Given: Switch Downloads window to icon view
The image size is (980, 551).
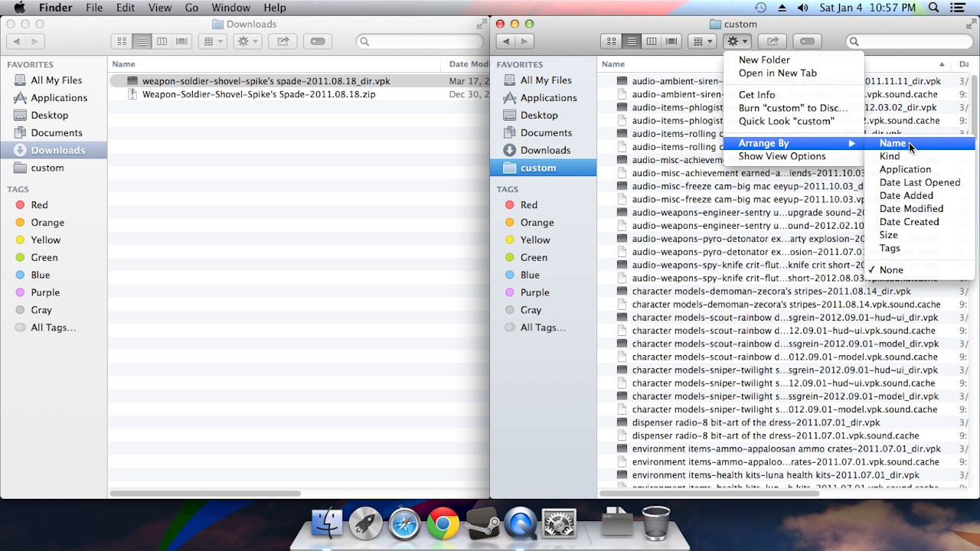Looking at the screenshot, I should 121,41.
